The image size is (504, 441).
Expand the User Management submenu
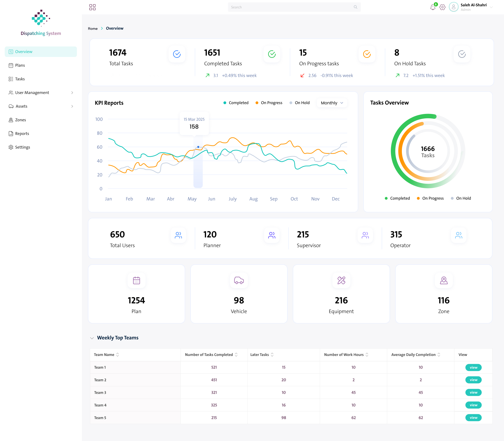pos(41,93)
